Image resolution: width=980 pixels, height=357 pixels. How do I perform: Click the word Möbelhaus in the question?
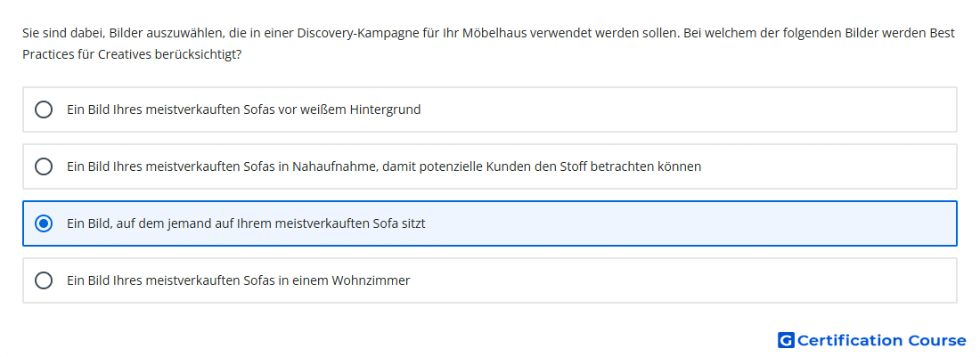point(495,33)
